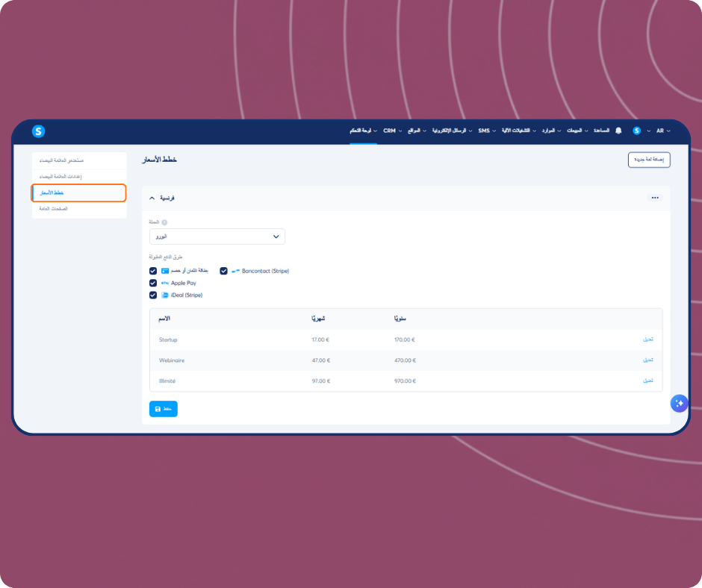
Task: Click the سنويًا column header
Action: [x=400, y=319]
